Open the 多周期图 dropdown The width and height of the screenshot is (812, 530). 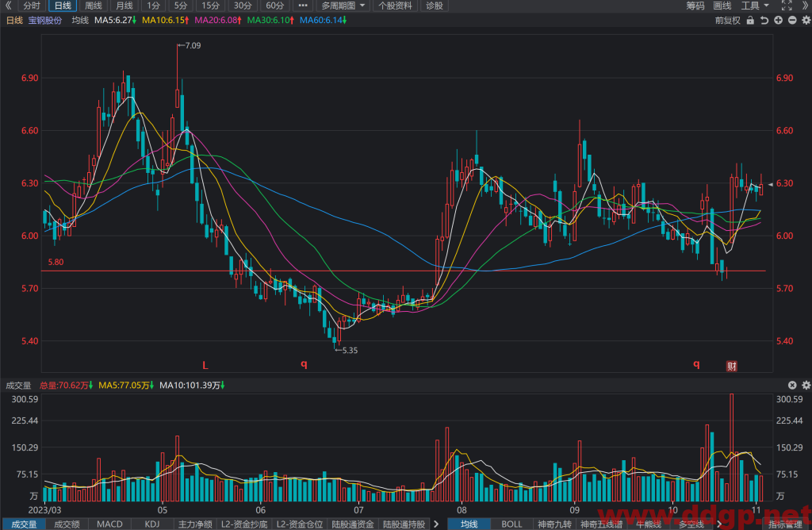click(343, 6)
